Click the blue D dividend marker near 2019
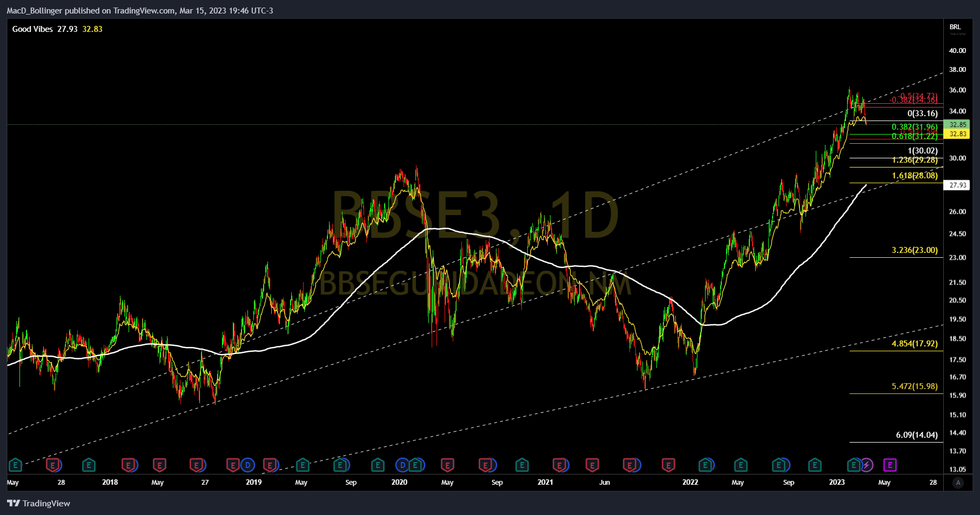Image resolution: width=980 pixels, height=515 pixels. coord(248,465)
